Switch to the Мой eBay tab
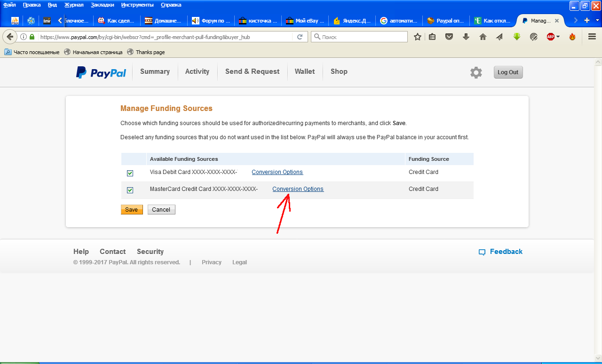Viewport: 602px width, 364px height. click(x=305, y=21)
